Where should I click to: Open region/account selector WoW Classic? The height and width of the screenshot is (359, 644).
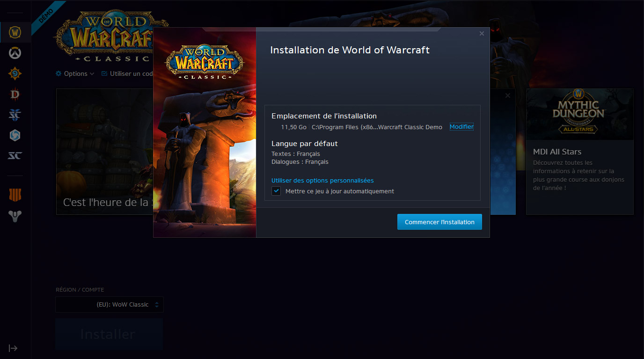[110, 304]
